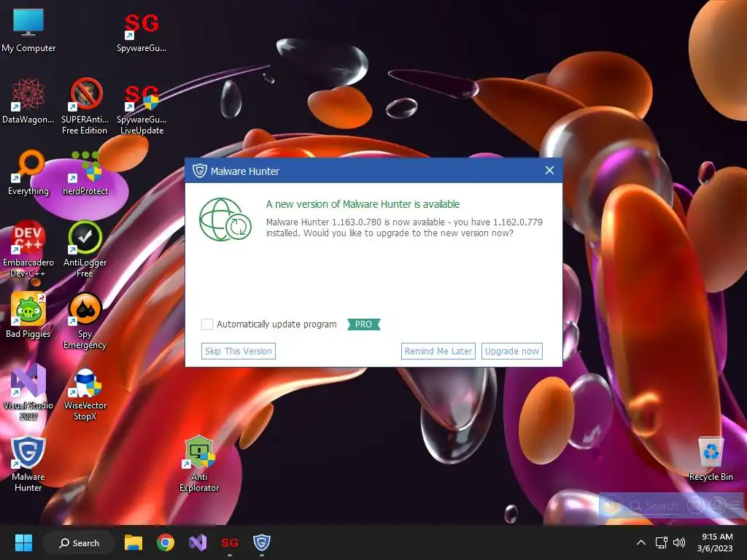The height and width of the screenshot is (560, 747).
Task: Open network status tray icon
Action: click(x=661, y=542)
